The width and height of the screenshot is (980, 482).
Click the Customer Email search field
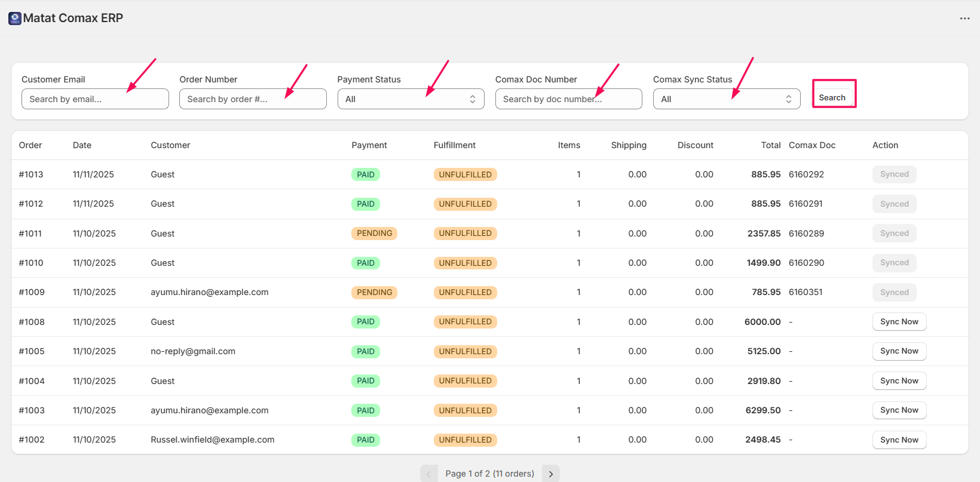[95, 99]
